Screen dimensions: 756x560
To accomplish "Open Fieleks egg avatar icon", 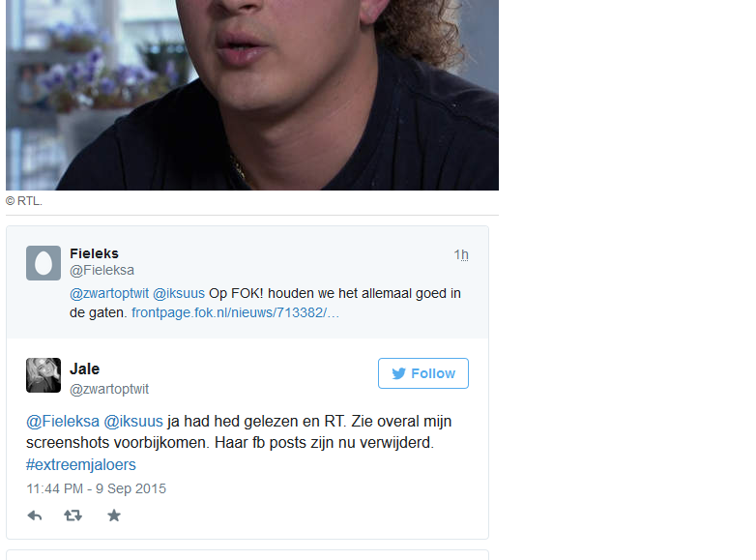I will 44,263.
